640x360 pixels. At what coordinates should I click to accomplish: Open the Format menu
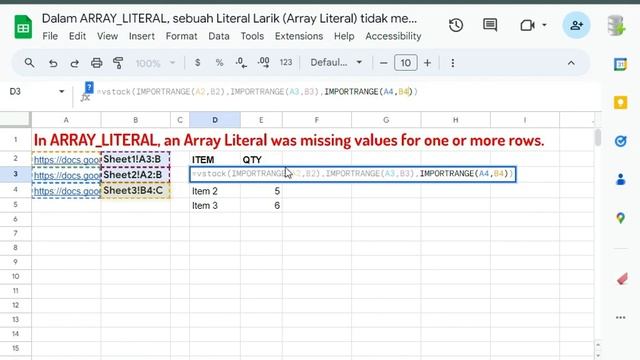181,36
